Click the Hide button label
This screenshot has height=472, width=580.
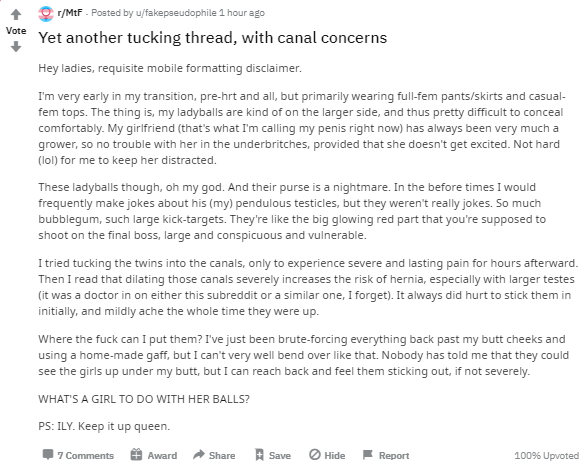[x=335, y=455]
